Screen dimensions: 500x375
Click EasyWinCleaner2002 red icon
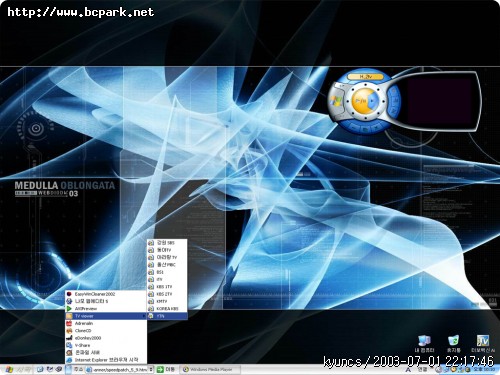click(69, 294)
